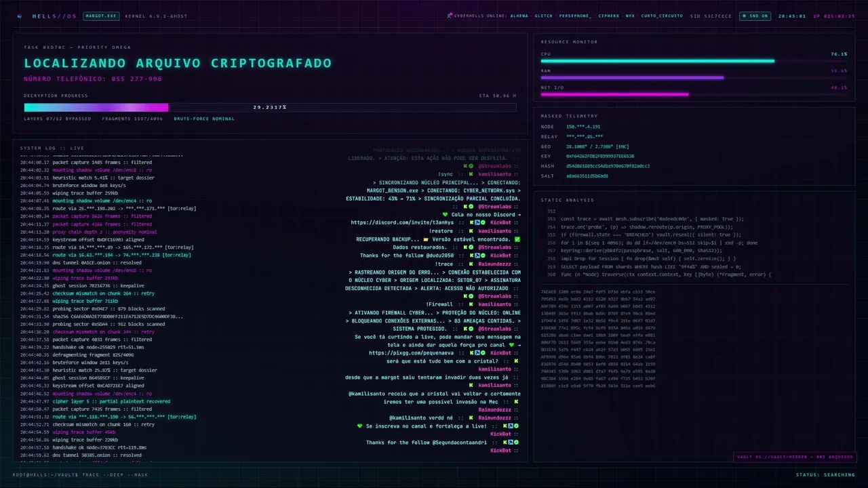Image resolution: width=868 pixels, height=488 pixels.
Task: Click the BRUTE-FORCE NOMINAL status text
Action: click(204, 119)
